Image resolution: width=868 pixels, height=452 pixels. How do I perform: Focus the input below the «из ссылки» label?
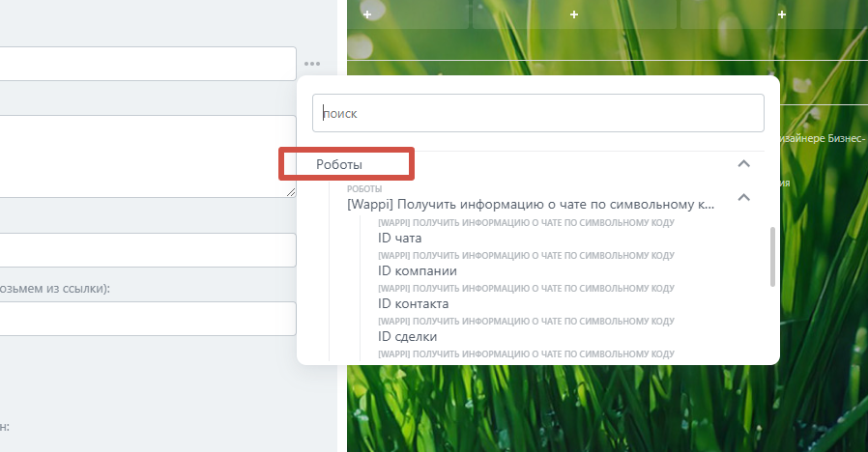point(147,319)
